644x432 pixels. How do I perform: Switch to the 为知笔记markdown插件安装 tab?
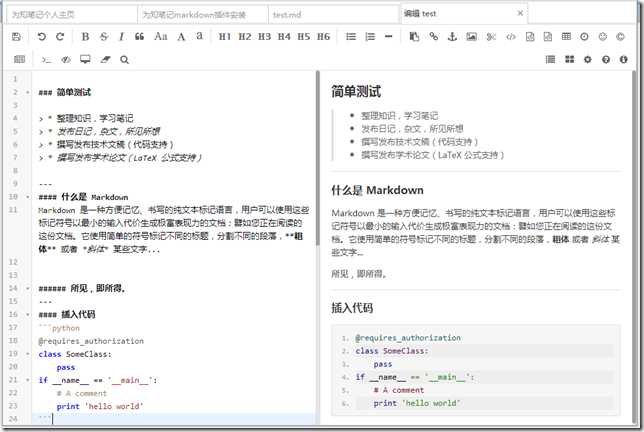pyautogui.click(x=203, y=14)
